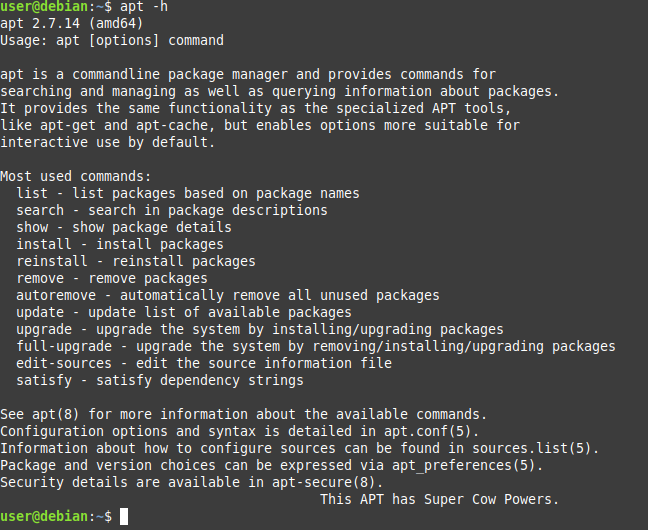Select the 'install - install packages' line
Screen dimensions: 648x530
(x=120, y=244)
